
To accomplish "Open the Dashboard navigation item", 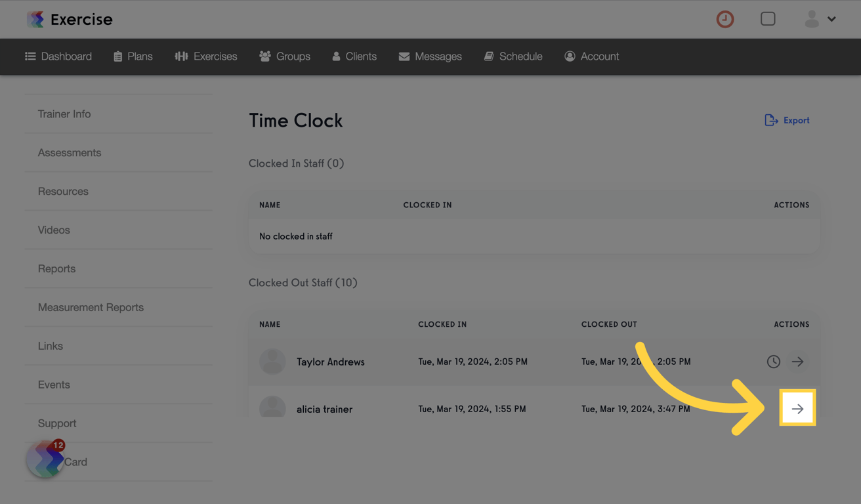I will coord(58,56).
